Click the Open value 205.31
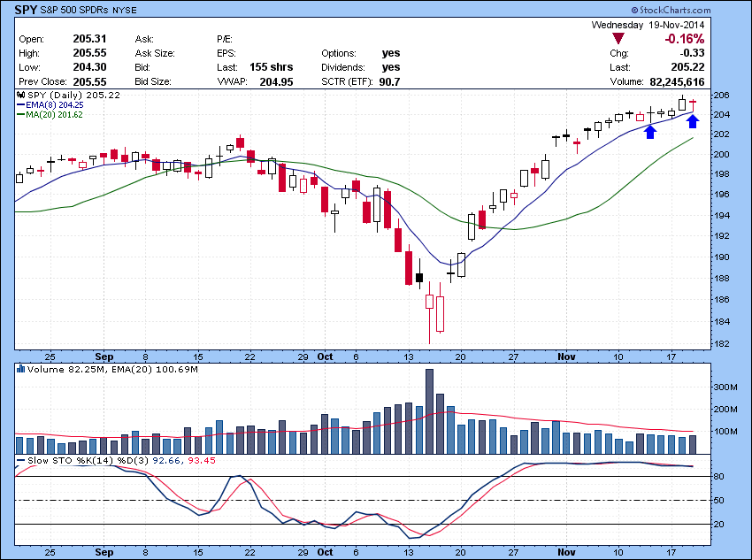 click(89, 39)
